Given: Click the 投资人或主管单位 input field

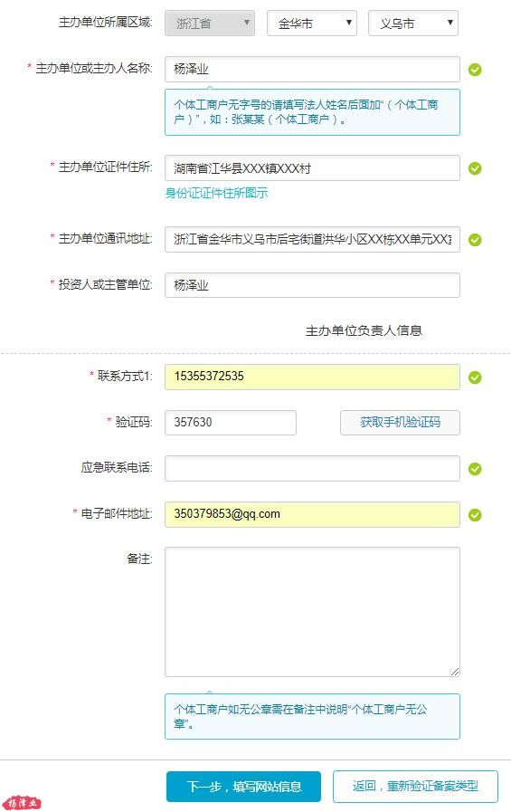Looking at the screenshot, I should [312, 285].
